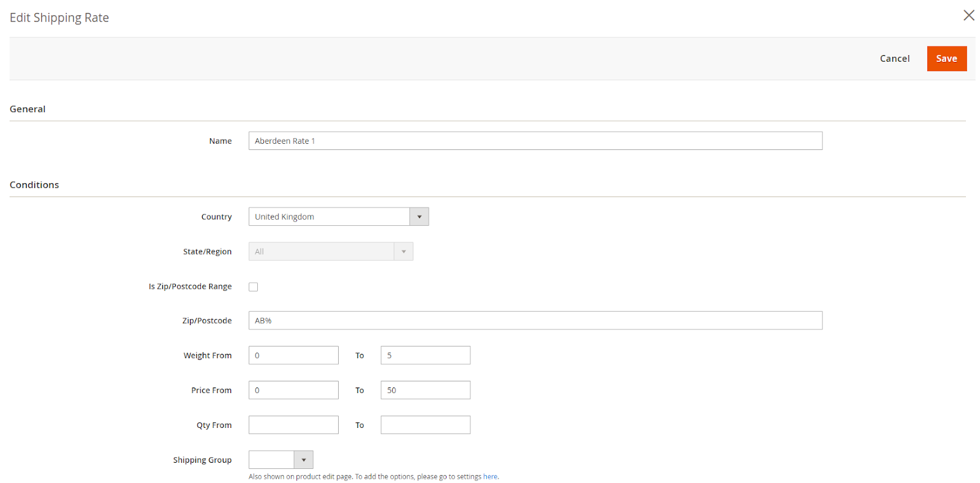This screenshot has width=980, height=483.
Task: Expand the Shipping Group dropdown
Action: (281, 460)
